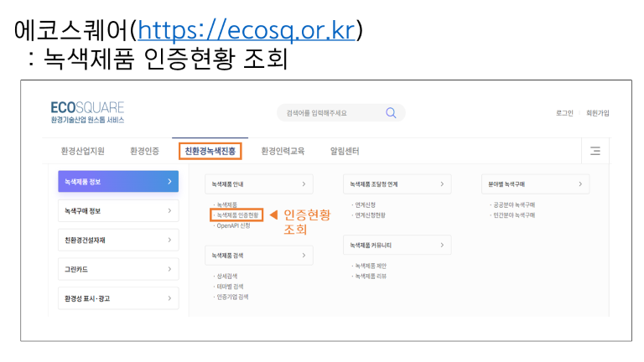The height and width of the screenshot is (362, 644).
Task: Select the 환경인력교육 nav tab
Action: (x=283, y=151)
